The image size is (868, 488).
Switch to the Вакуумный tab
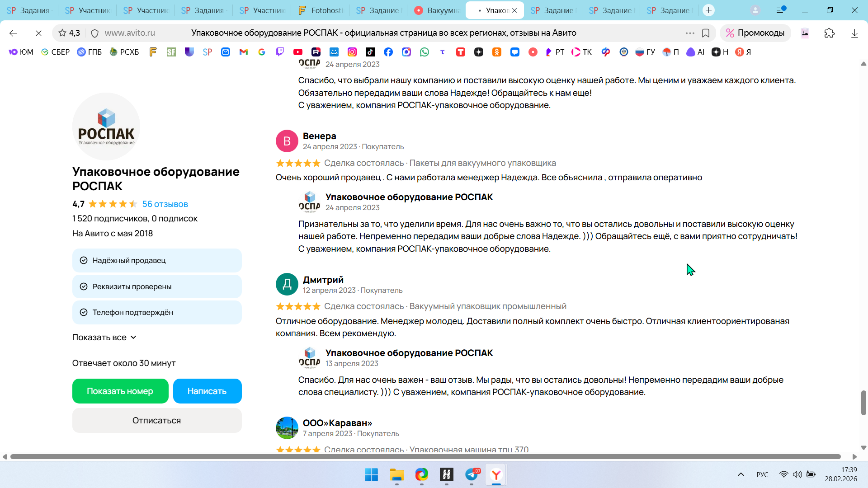pos(437,10)
